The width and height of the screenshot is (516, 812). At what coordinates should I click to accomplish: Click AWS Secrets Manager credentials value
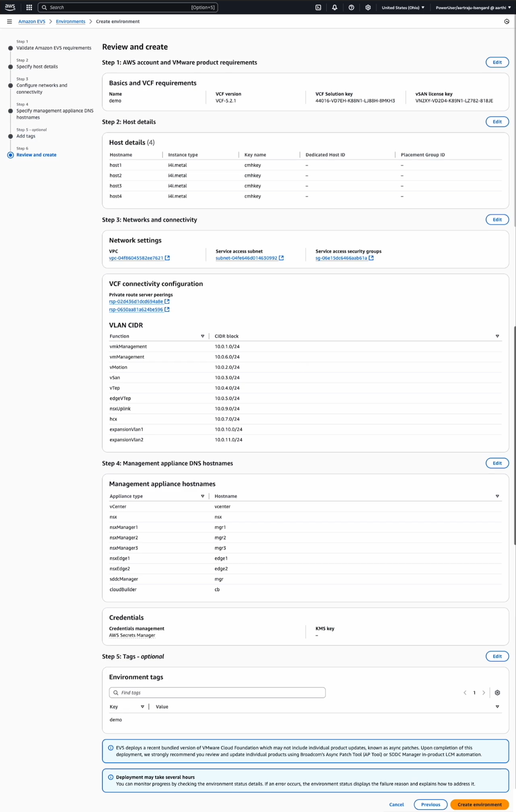[132, 635]
